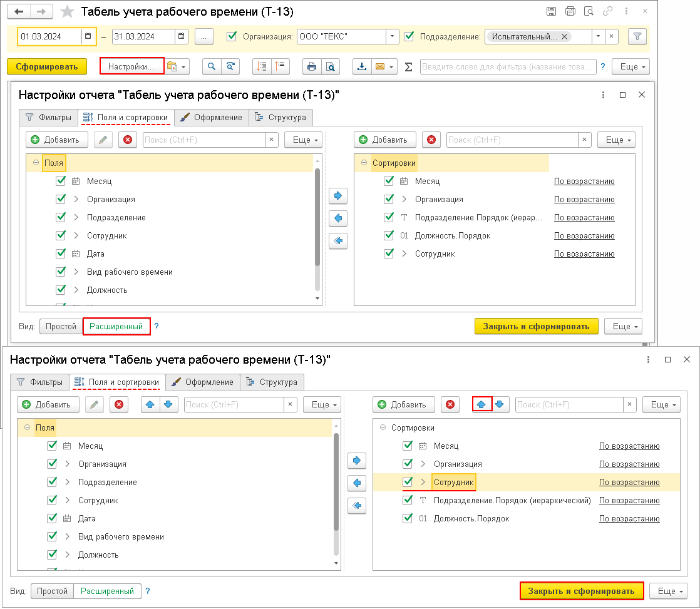Collapse the lower Сортировки tree root
The width and height of the screenshot is (700, 609).
pos(383,427)
